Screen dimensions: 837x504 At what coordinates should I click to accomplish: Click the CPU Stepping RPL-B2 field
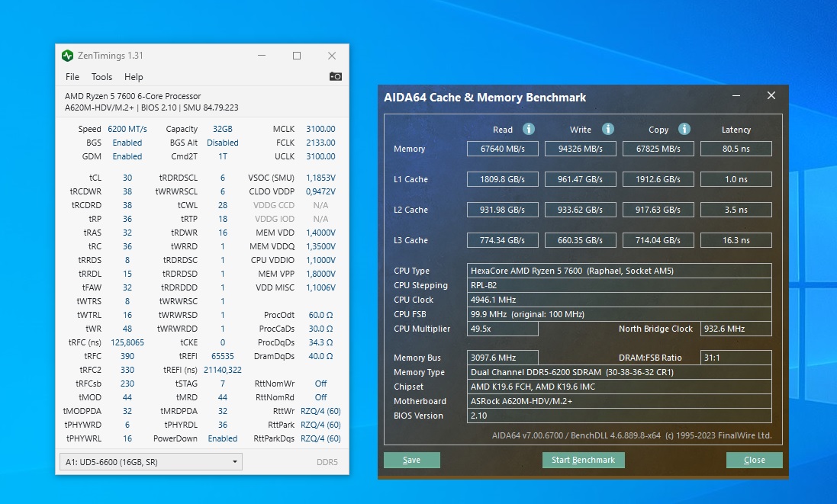(x=620, y=285)
